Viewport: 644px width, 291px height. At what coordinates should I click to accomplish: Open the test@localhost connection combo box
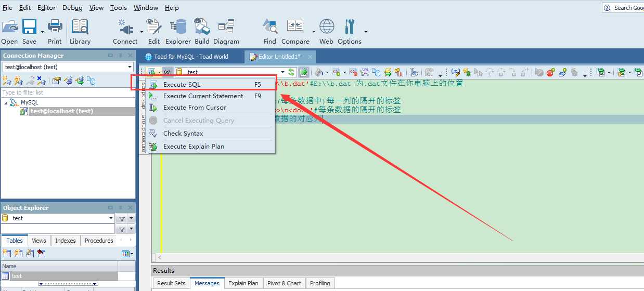[x=68, y=67]
